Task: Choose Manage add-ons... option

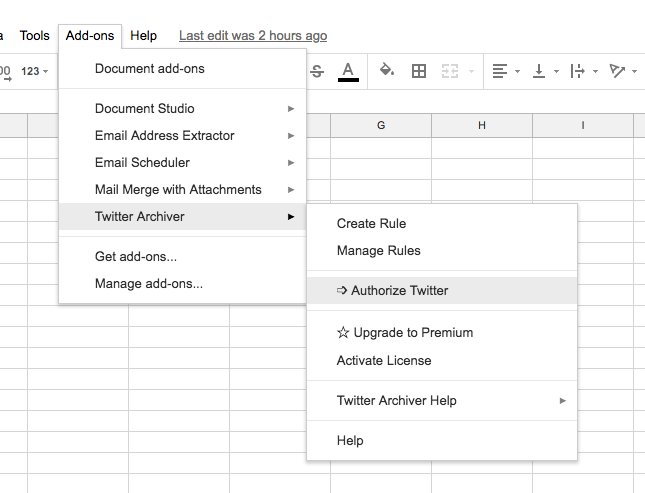Action: click(x=183, y=284)
